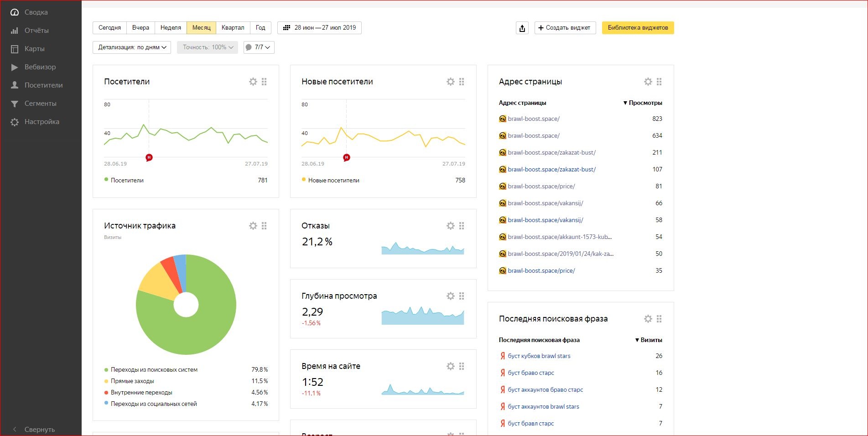
Task: Open the brawl-boost.space/price/ page link
Action: coord(541,186)
